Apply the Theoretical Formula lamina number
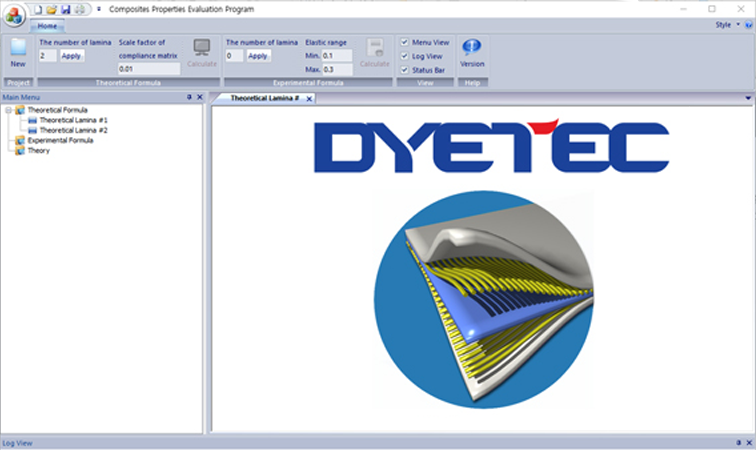 coord(71,56)
